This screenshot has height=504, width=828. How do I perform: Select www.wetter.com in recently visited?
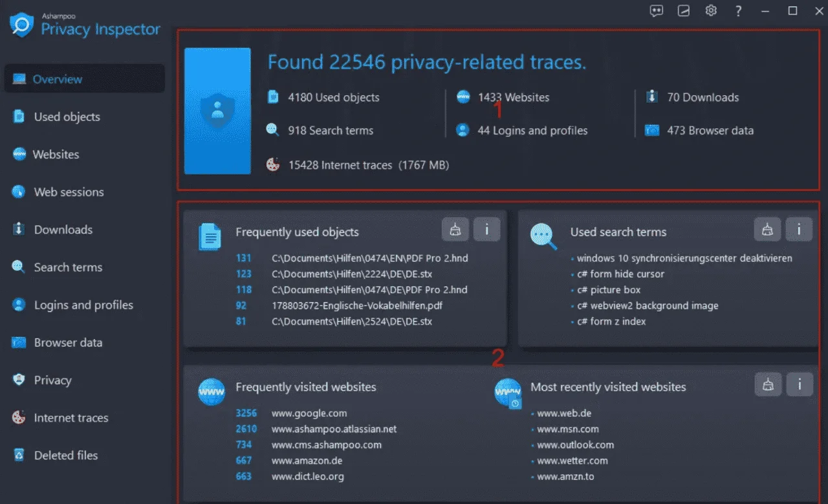click(572, 461)
